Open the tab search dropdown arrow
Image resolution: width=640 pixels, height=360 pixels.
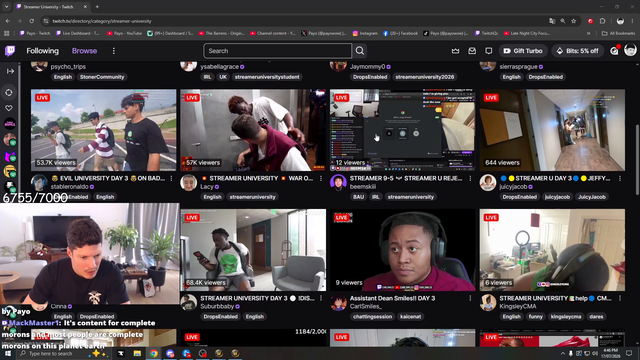7,7
